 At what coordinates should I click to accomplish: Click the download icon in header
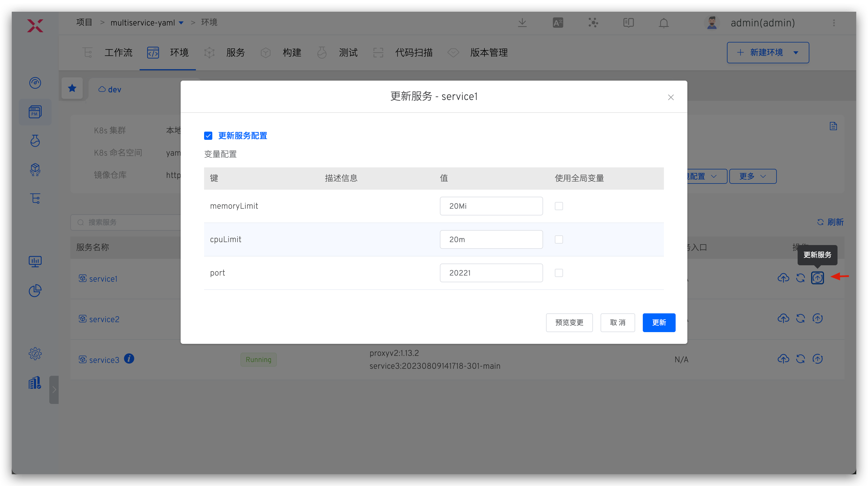point(522,23)
